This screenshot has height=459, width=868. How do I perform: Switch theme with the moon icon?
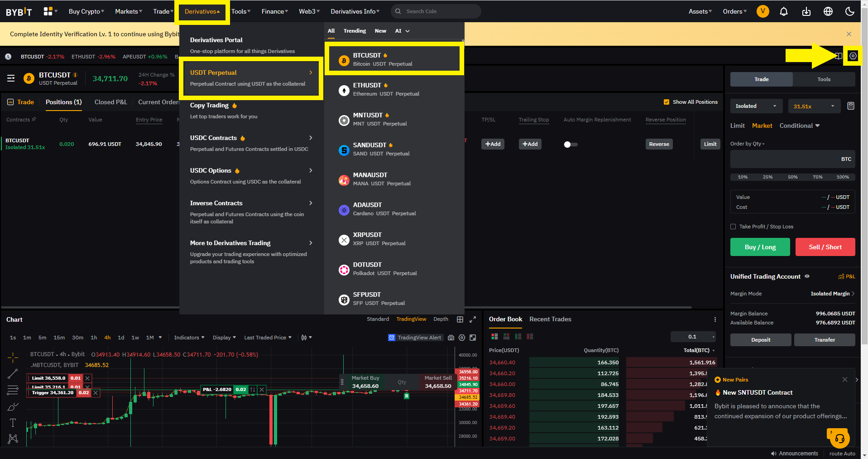point(850,11)
